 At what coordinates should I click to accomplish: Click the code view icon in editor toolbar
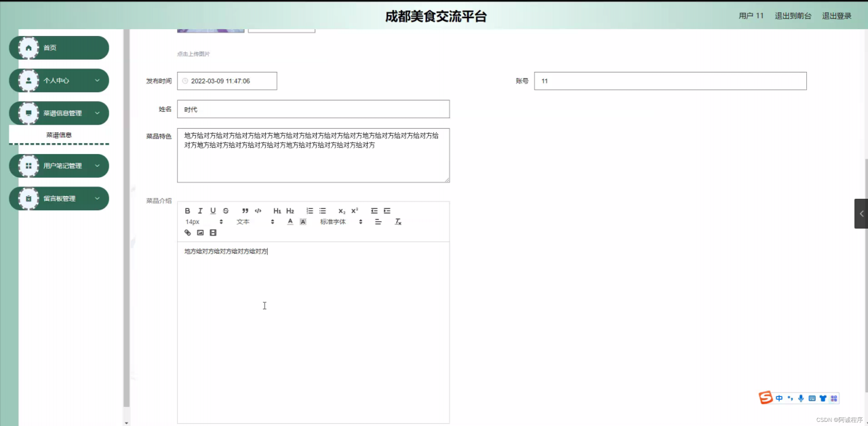point(258,211)
